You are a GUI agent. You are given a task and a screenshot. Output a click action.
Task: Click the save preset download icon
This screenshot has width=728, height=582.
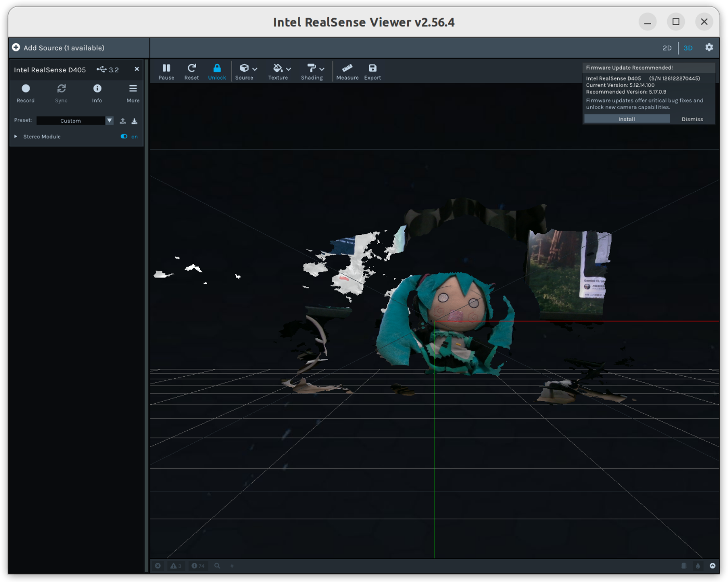[134, 121]
